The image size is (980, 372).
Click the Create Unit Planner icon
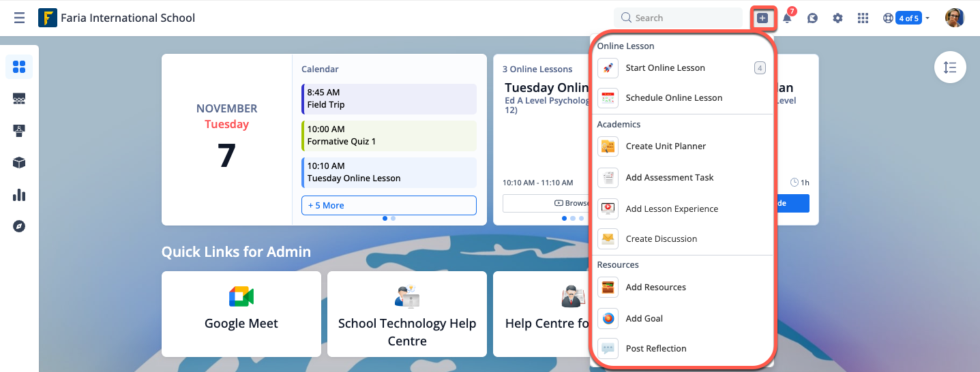click(608, 146)
